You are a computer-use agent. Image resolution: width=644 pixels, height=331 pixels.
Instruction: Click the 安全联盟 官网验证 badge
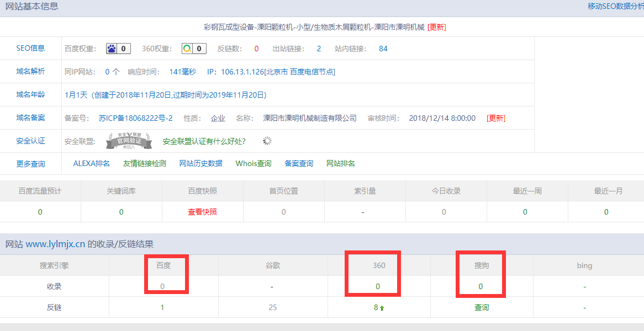click(x=128, y=141)
